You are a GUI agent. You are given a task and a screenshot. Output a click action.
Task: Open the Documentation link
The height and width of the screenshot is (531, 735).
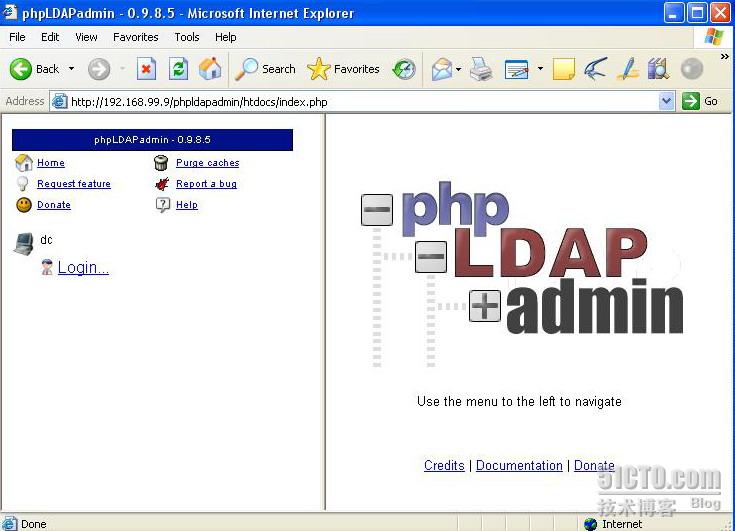pos(519,465)
